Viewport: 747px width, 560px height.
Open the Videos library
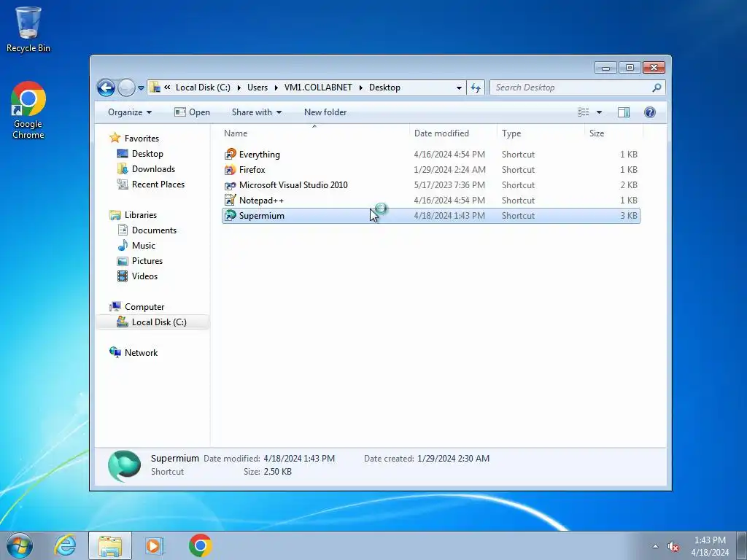[x=144, y=276]
